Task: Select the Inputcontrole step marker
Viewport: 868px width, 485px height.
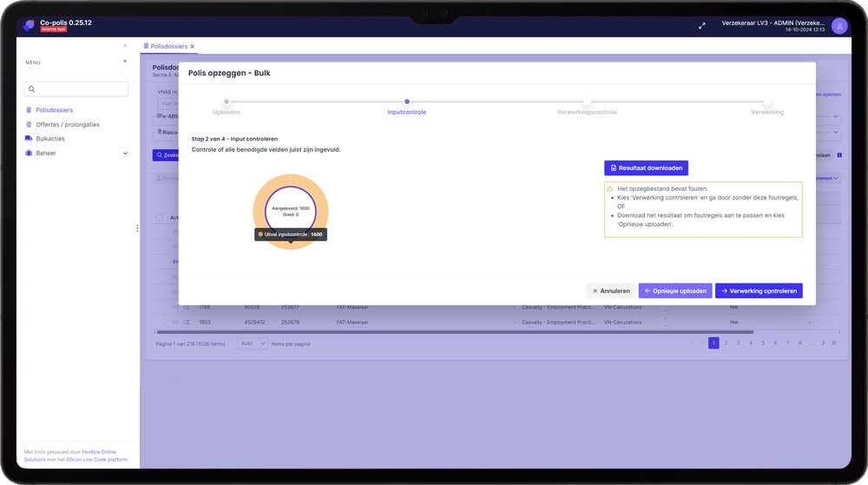Action: click(x=407, y=102)
